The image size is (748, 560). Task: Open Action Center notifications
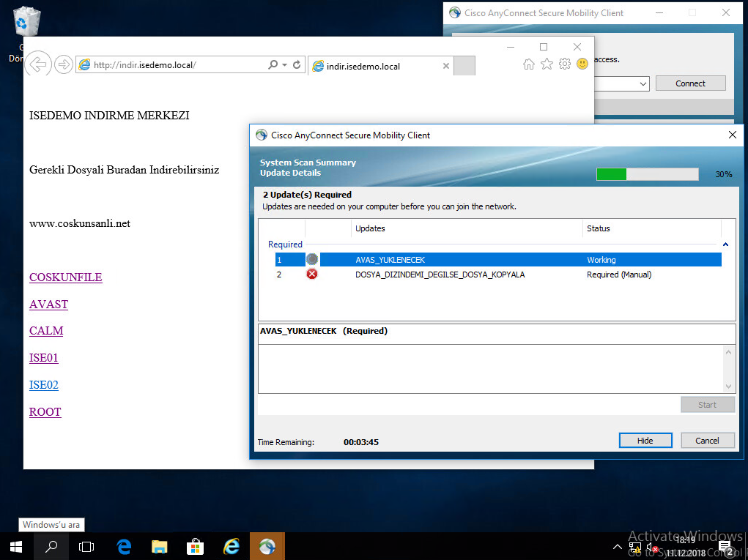pyautogui.click(x=725, y=547)
